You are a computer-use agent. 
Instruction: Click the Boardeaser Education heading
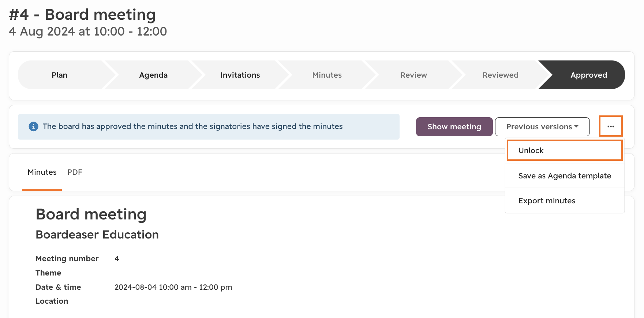coord(97,234)
